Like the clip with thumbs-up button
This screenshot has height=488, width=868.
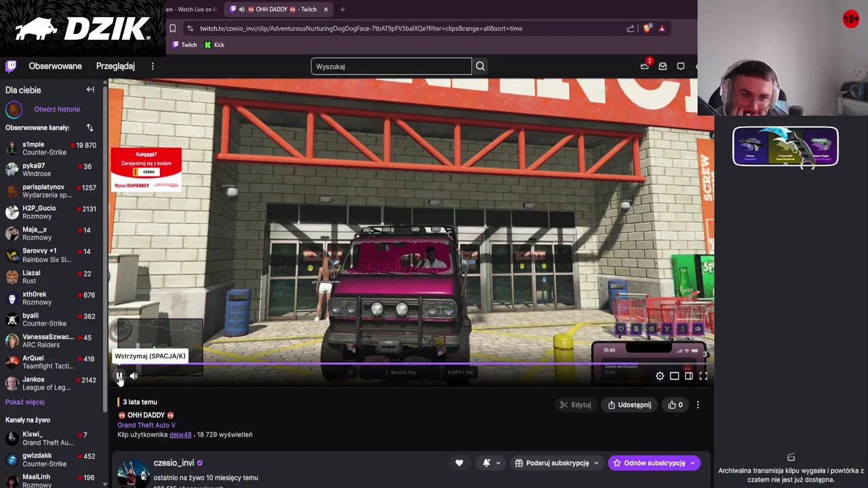click(675, 405)
